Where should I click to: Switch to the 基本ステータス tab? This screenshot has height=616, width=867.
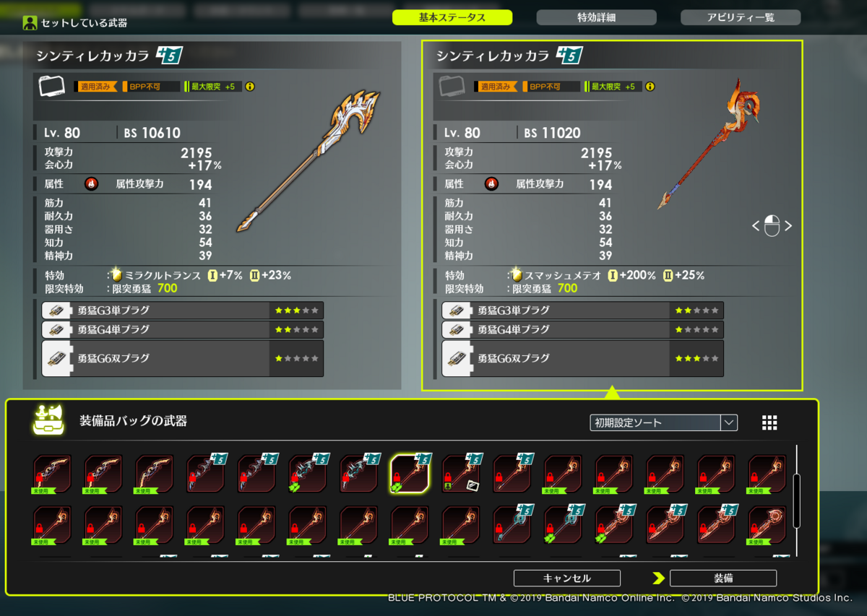(x=452, y=17)
